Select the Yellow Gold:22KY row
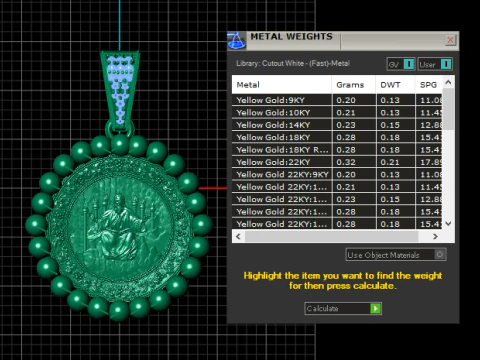Image resolution: width=480 pixels, height=360 pixels. (337, 162)
